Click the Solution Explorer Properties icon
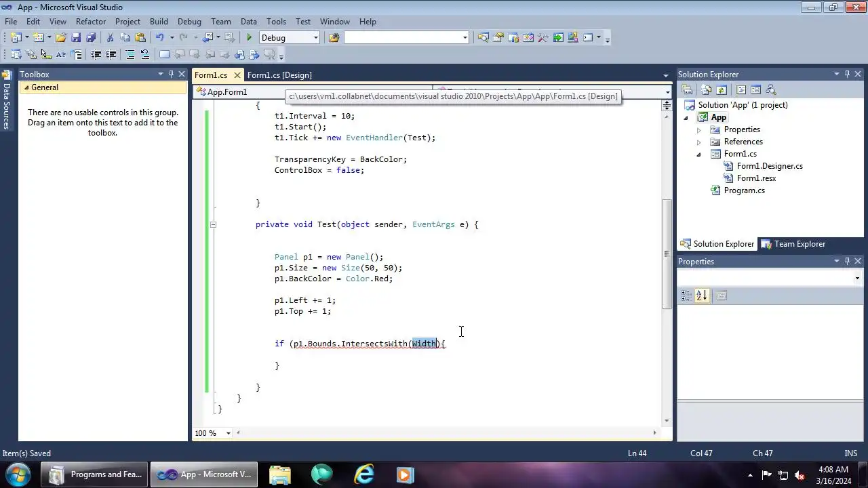The width and height of the screenshot is (868, 488). click(687, 89)
